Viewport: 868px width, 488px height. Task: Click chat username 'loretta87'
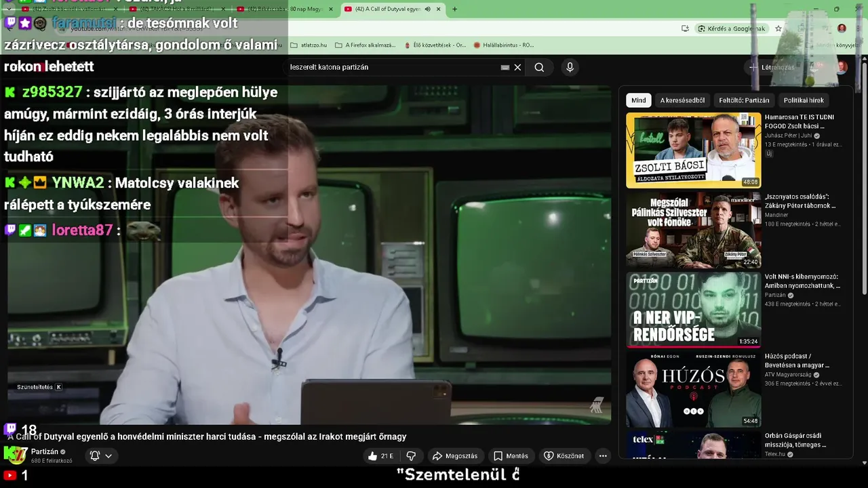[x=82, y=230]
